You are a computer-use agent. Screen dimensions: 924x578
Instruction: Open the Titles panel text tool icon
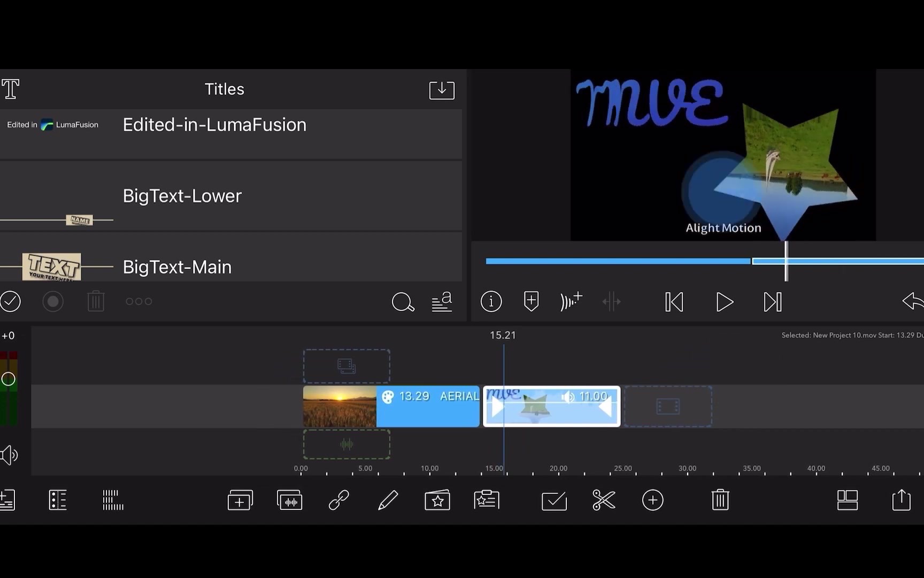point(10,89)
